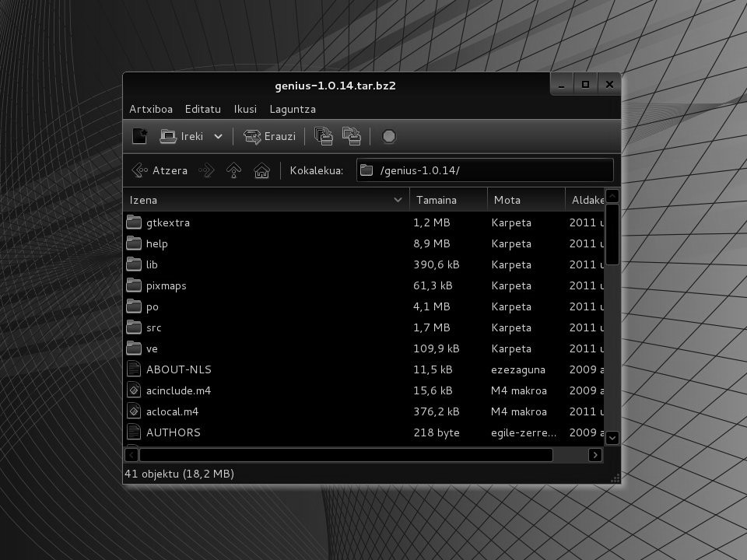
Task: Select the AUTHORS file icon
Action: click(x=134, y=432)
